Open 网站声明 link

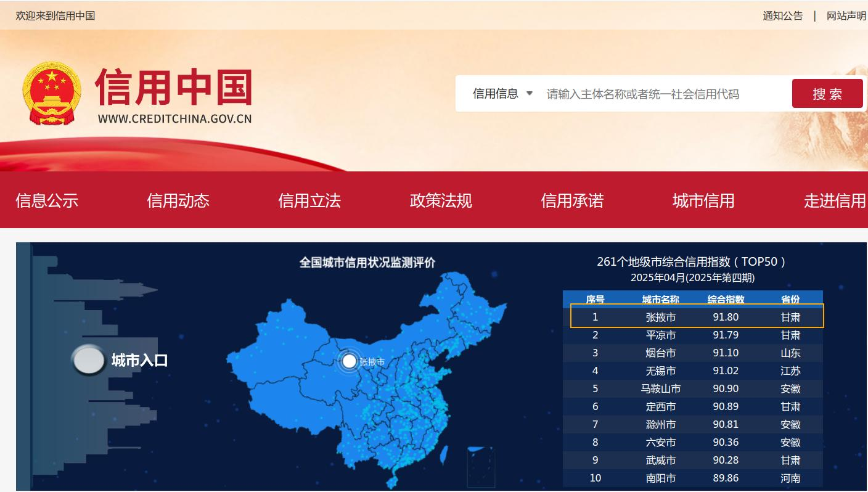coord(846,16)
